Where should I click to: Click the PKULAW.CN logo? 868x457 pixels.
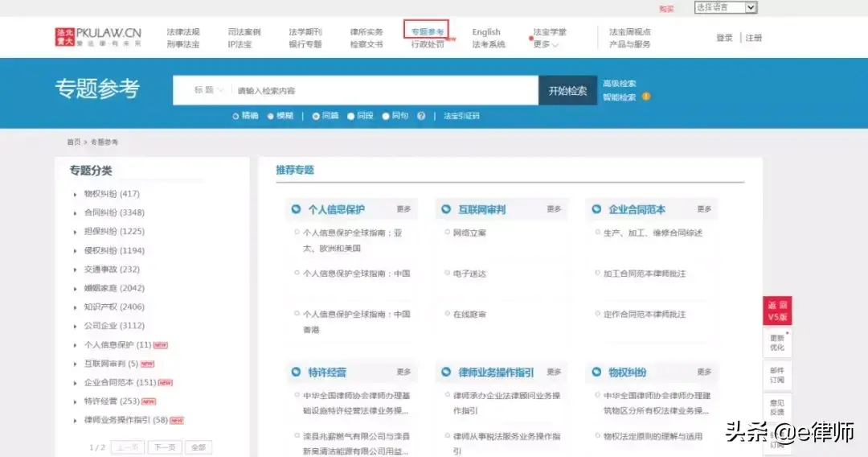click(98, 37)
